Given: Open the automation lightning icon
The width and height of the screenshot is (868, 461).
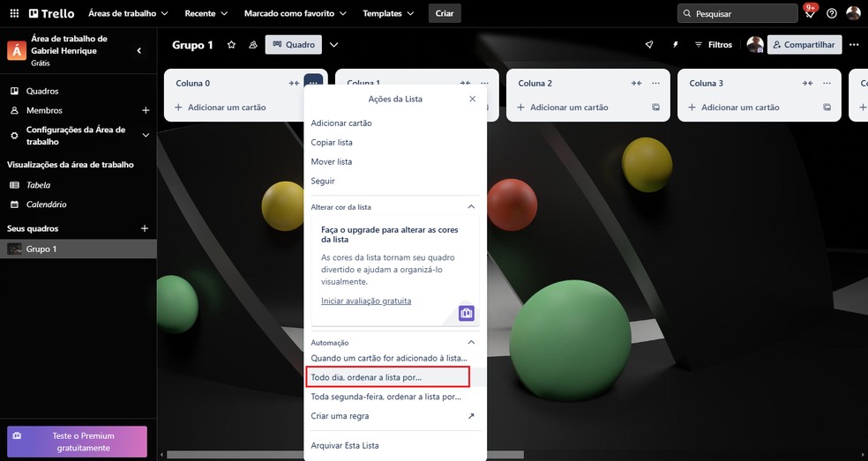Looking at the screenshot, I should (x=676, y=45).
